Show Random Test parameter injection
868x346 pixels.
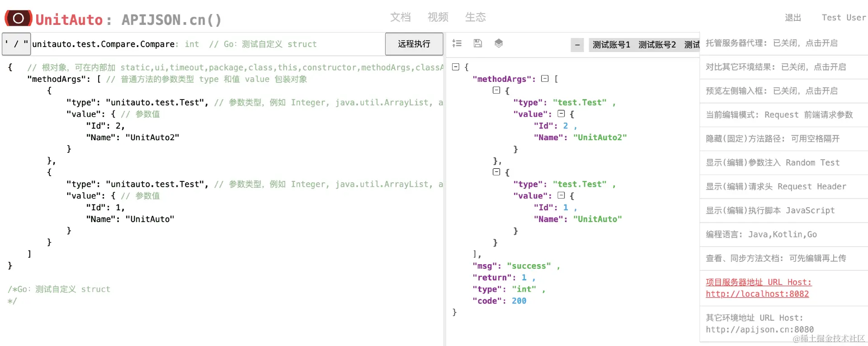point(783,163)
